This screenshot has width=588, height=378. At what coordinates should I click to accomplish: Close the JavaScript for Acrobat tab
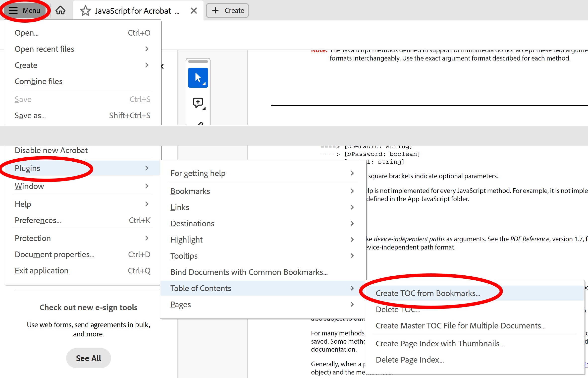[x=194, y=11]
